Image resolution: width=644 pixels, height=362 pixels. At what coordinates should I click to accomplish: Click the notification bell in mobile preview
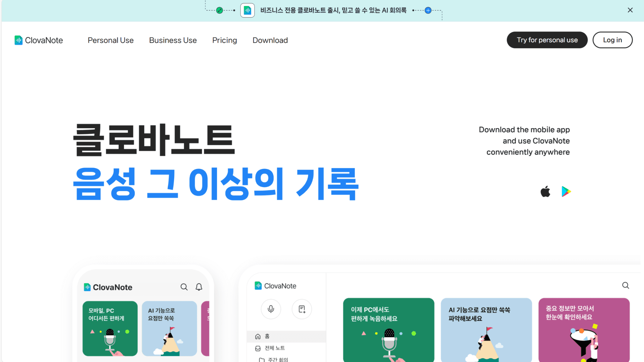point(199,287)
